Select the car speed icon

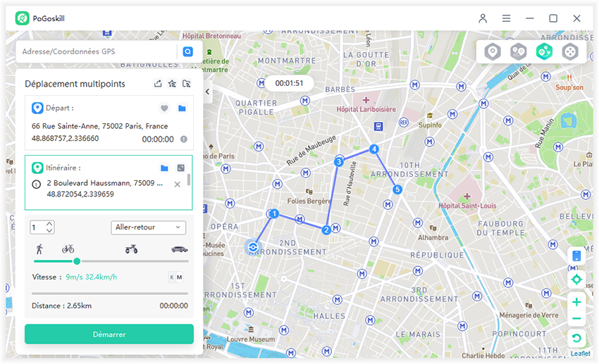click(179, 249)
